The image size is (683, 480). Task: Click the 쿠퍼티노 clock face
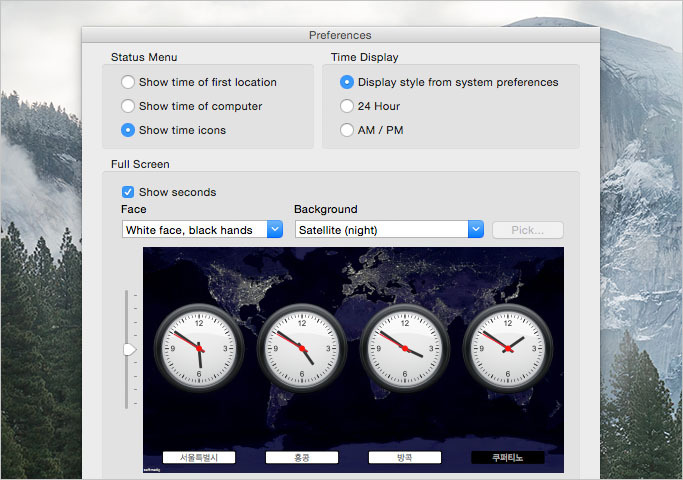[x=507, y=348]
